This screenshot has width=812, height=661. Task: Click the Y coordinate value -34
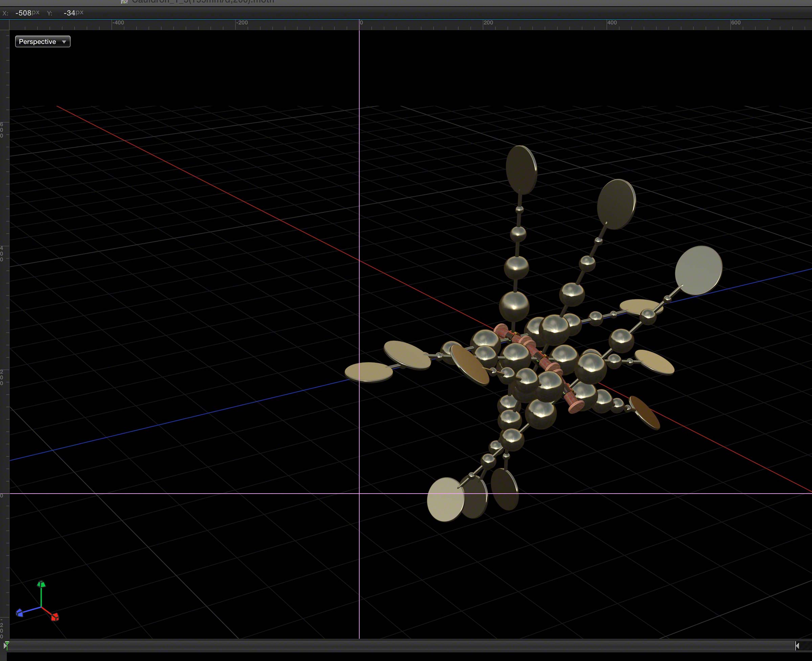pos(69,13)
